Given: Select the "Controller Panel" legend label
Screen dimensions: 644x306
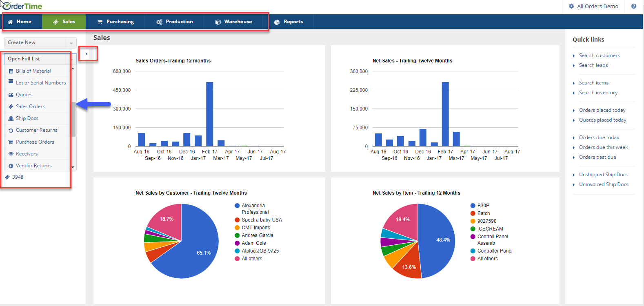Looking at the screenshot, I should [495, 251].
